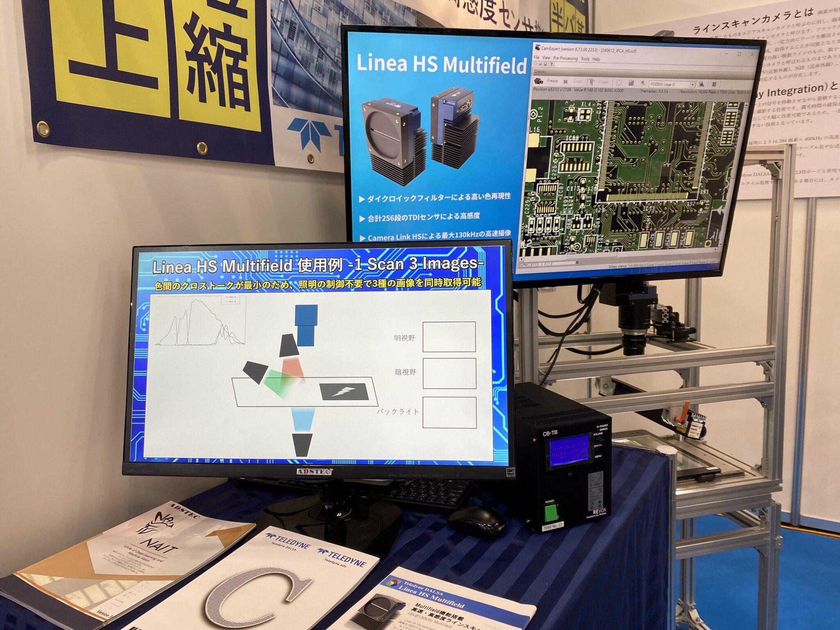The image size is (840, 630).
Task: Enable Trigger mode in the Display toolbar
Action: click(x=604, y=82)
